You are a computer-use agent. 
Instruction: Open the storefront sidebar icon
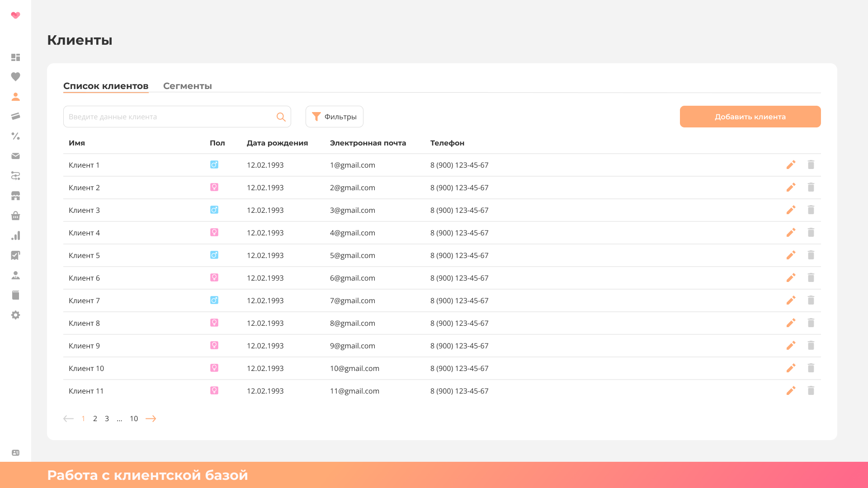pyautogui.click(x=15, y=196)
